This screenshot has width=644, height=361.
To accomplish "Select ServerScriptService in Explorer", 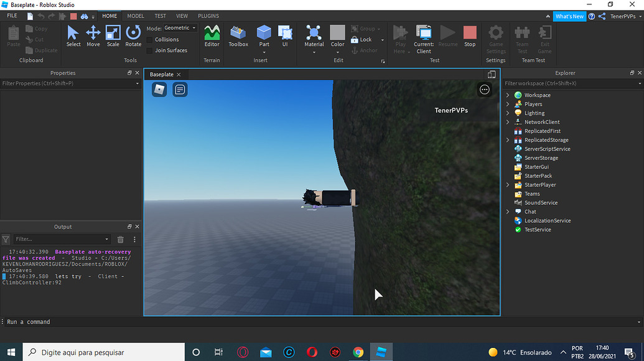I will (547, 149).
